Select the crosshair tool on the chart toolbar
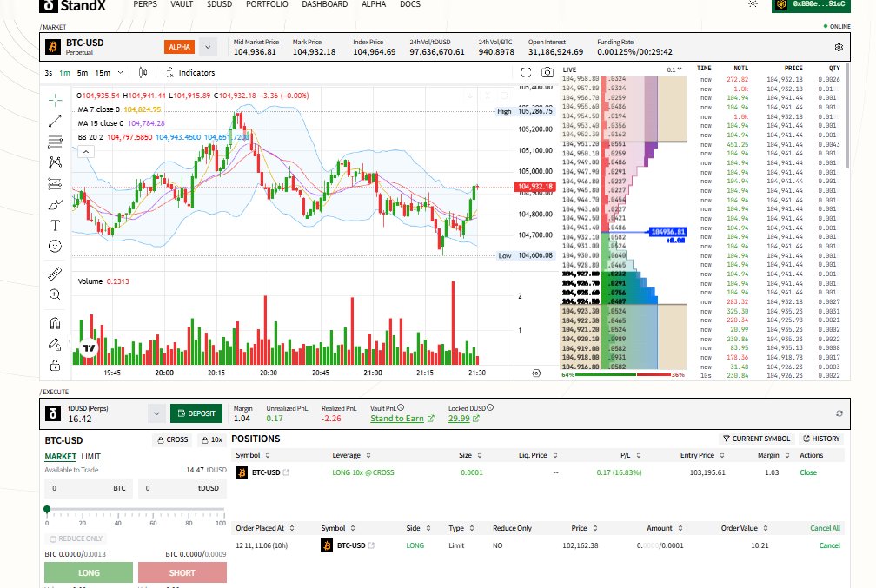876x588 pixels. click(55, 100)
